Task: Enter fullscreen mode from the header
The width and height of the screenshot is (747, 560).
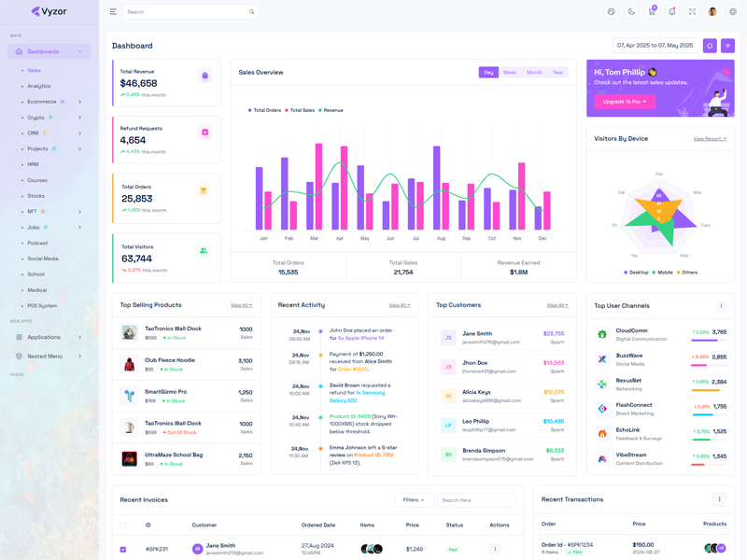Action: pos(692,12)
